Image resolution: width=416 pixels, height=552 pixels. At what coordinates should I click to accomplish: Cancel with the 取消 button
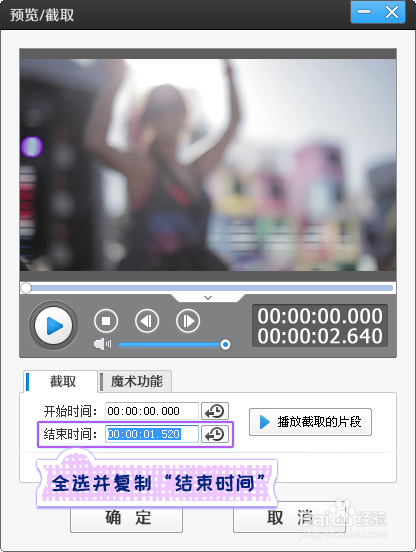(x=289, y=518)
